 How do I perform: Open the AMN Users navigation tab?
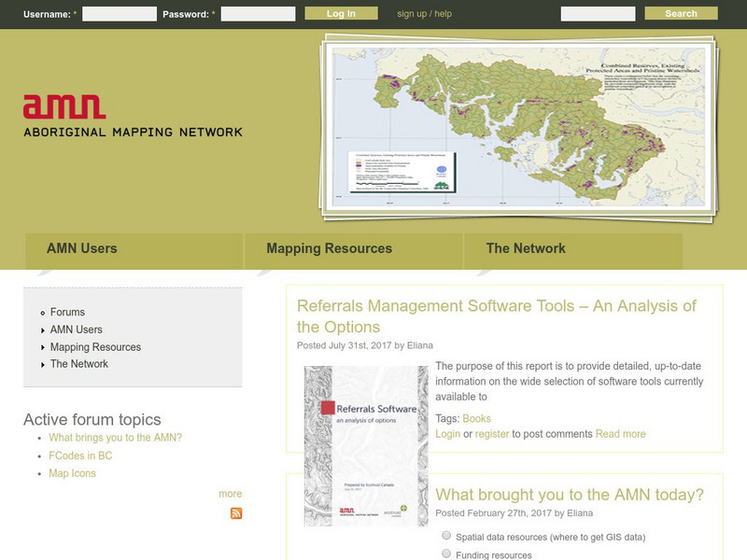point(82,248)
